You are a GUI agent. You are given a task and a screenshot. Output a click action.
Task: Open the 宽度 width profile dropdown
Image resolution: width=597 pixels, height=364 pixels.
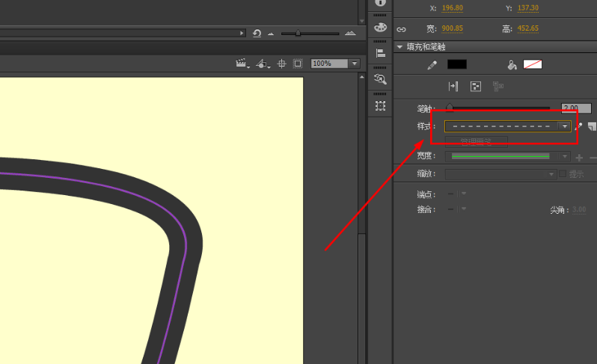tap(565, 156)
